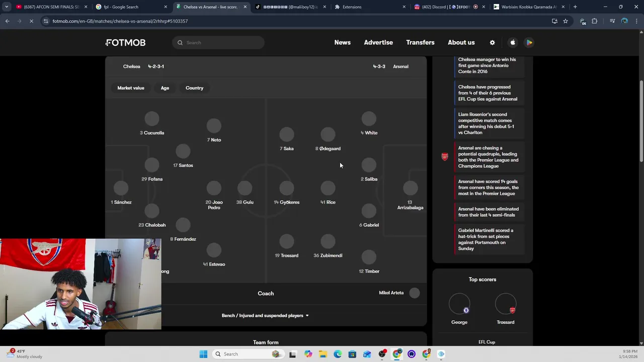The width and height of the screenshot is (644, 362).
Task: Select Saliba's player circle
Action: coord(369,165)
